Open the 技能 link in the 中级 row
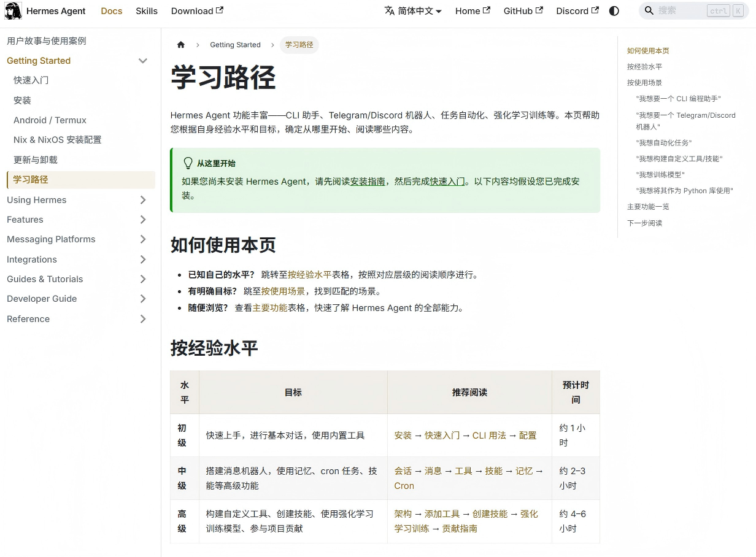The image size is (756, 557). (494, 471)
